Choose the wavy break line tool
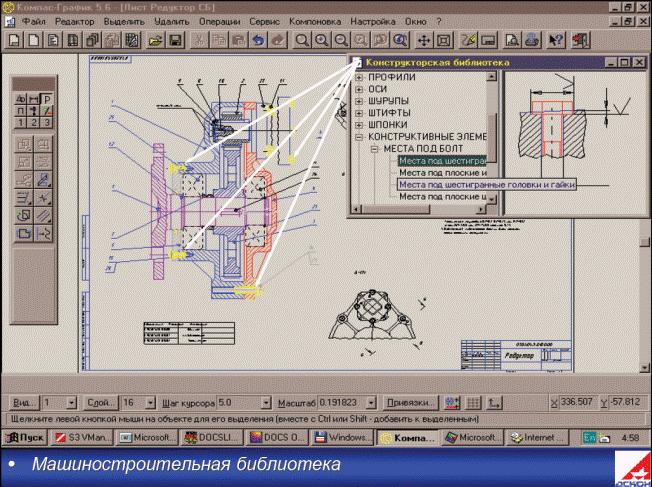652x487 pixels. click(x=43, y=233)
